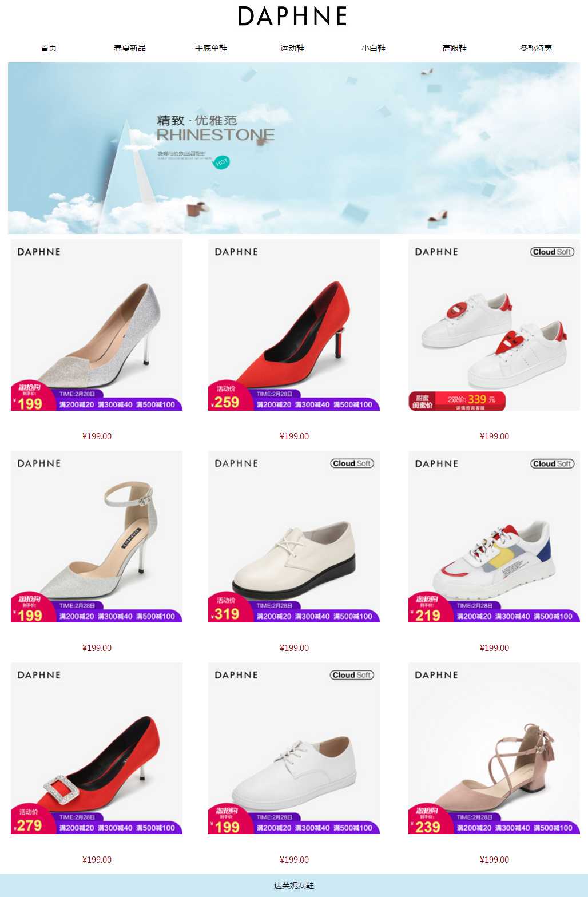Open the plain red suede pump
The width and height of the screenshot is (588, 897).
point(294,325)
